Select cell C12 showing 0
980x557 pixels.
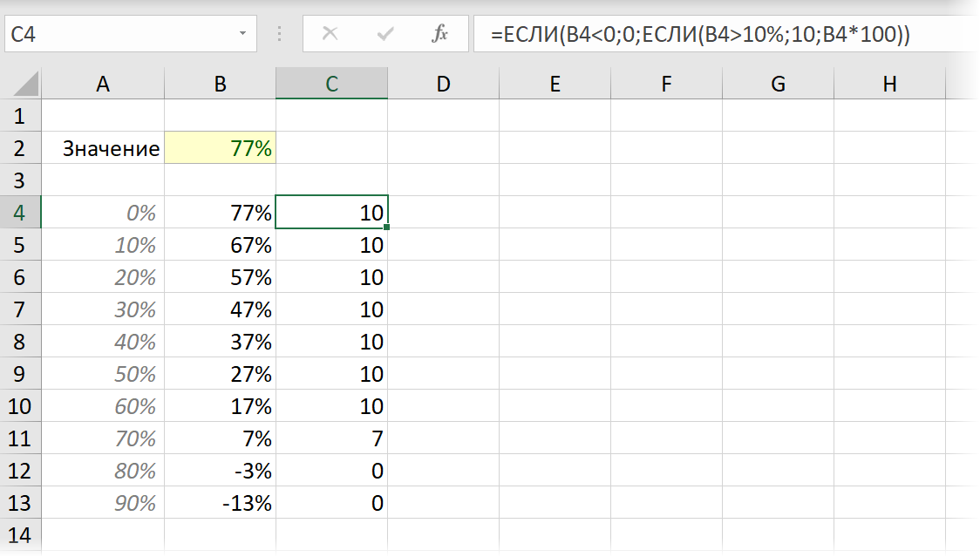coord(332,471)
